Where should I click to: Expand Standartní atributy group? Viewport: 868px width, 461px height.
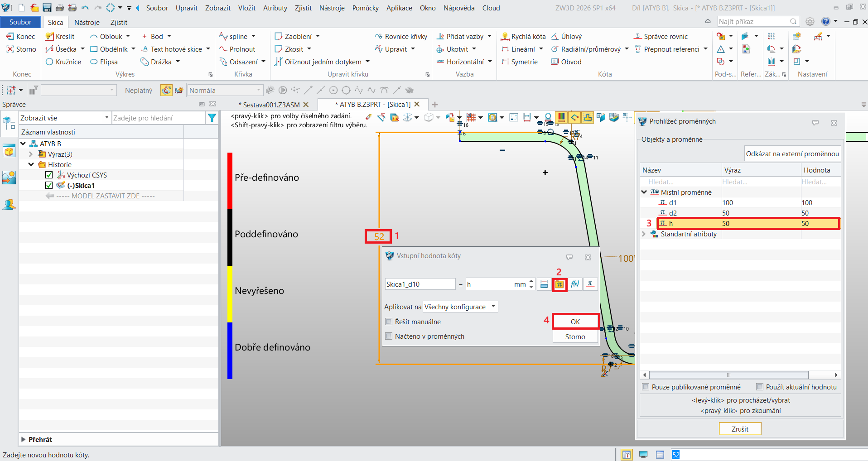pyautogui.click(x=644, y=234)
